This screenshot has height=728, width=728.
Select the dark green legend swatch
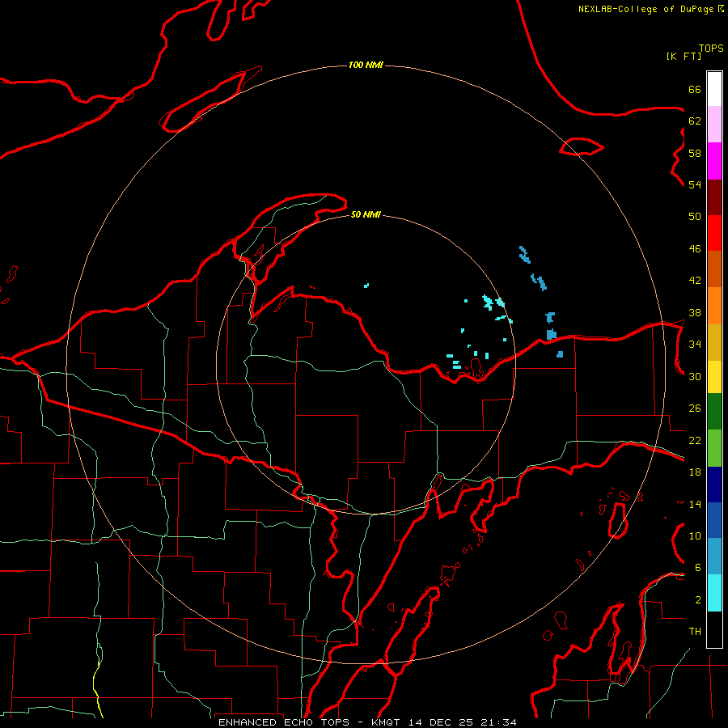coord(714,412)
